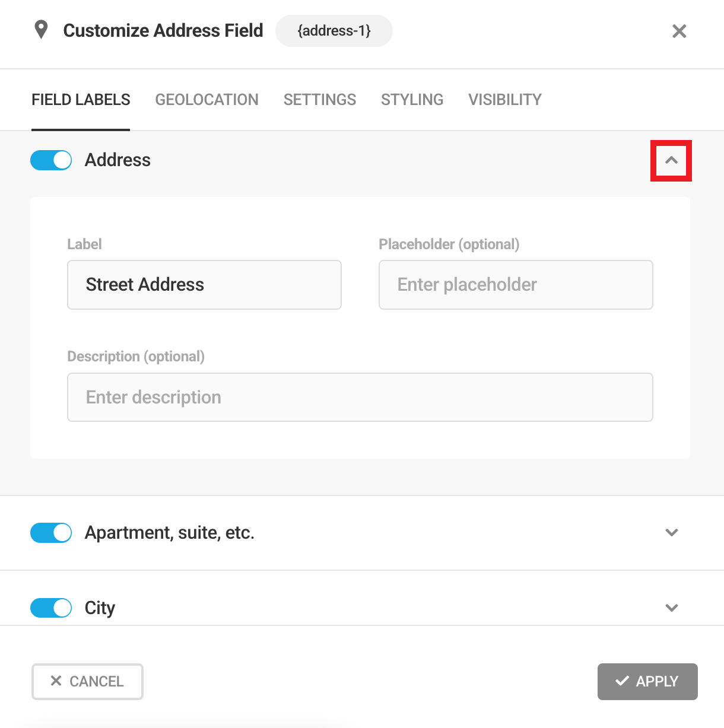Click the location pin icon in the header
The height and width of the screenshot is (728, 724).
tap(41, 30)
